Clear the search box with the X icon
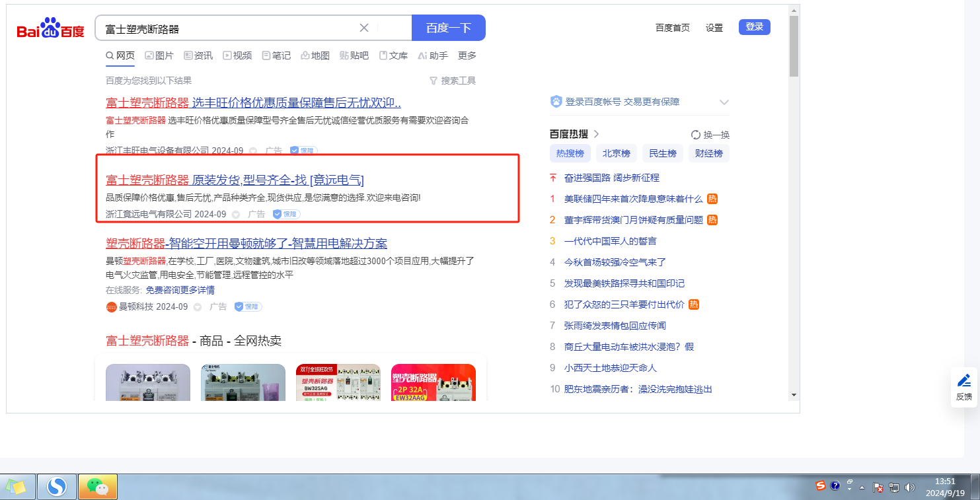Viewport: 980px width, 500px height. (x=364, y=28)
